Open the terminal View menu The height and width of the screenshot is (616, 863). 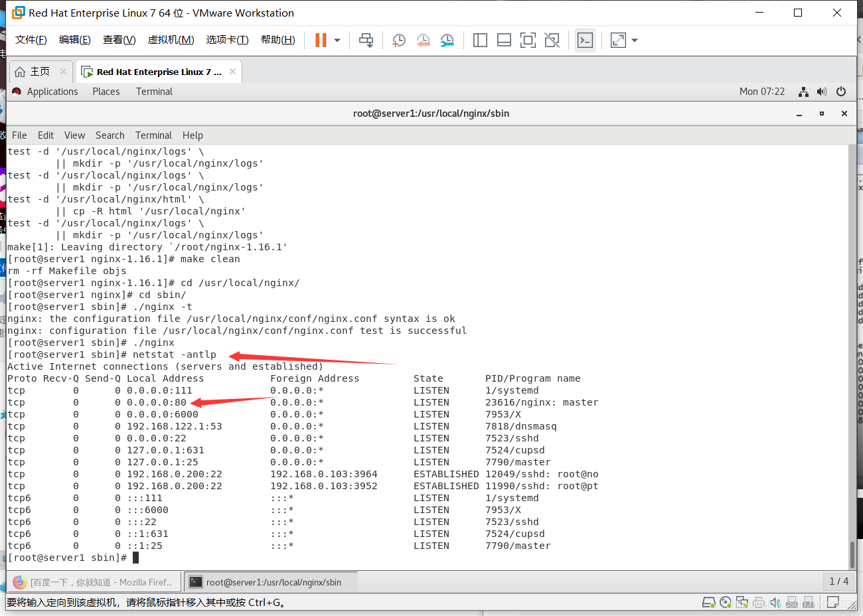tap(74, 135)
